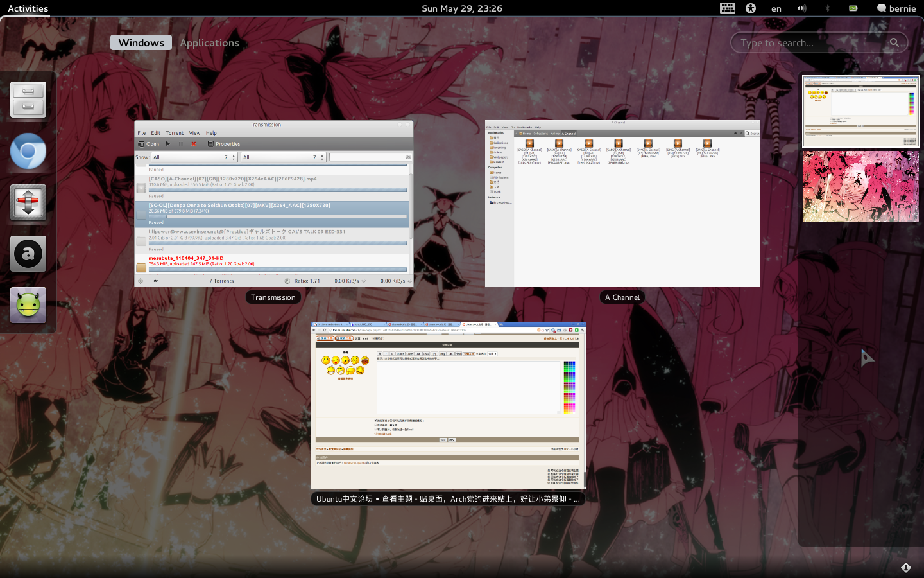Launch the file cabinet Files app in dash
The height and width of the screenshot is (578, 924).
click(28, 100)
